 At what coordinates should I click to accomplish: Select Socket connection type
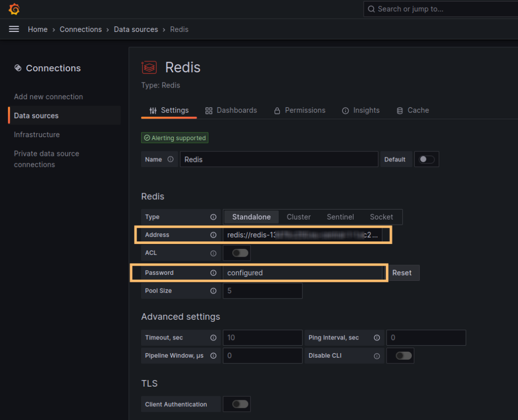point(381,217)
